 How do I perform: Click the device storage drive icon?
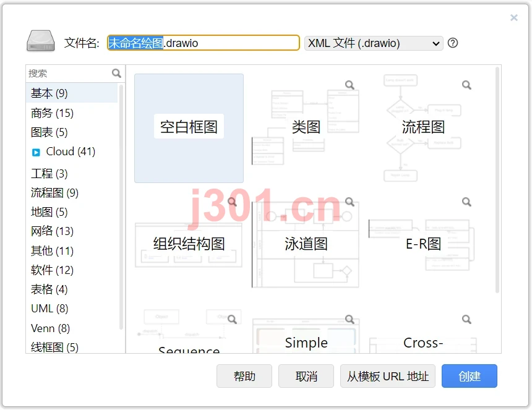41,41
